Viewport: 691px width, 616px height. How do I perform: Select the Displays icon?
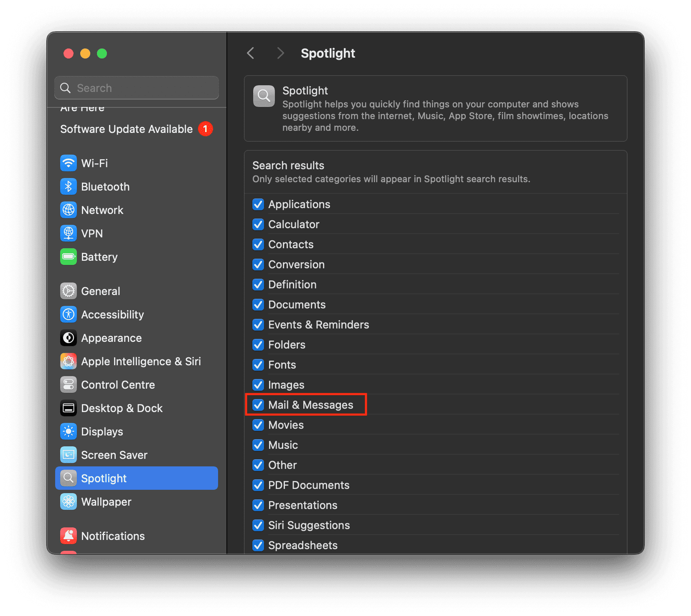(x=69, y=431)
